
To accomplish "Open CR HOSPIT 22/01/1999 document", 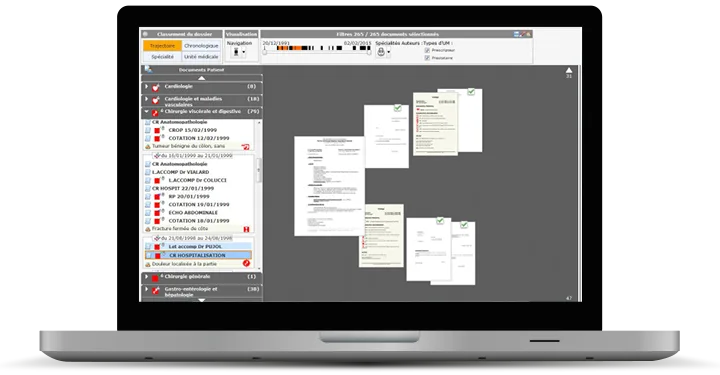I will click(x=183, y=188).
